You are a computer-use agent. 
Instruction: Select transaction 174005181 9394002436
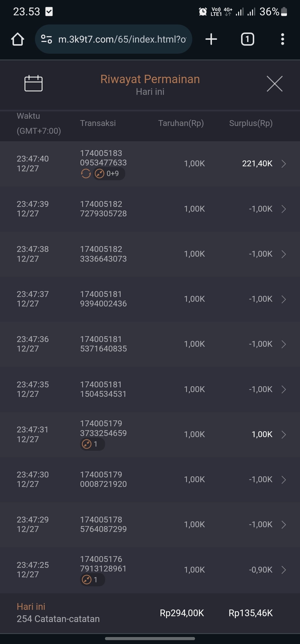point(103,299)
